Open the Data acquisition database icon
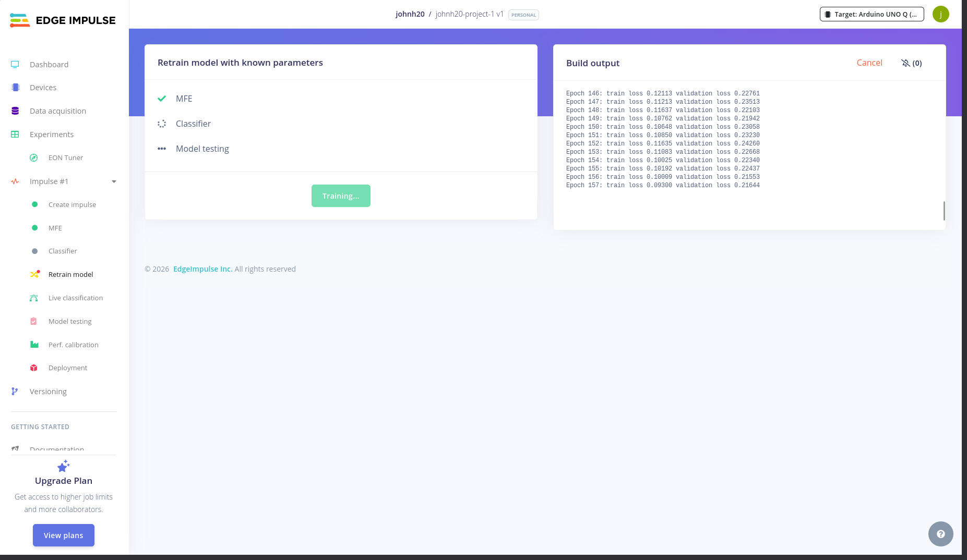 click(x=15, y=111)
